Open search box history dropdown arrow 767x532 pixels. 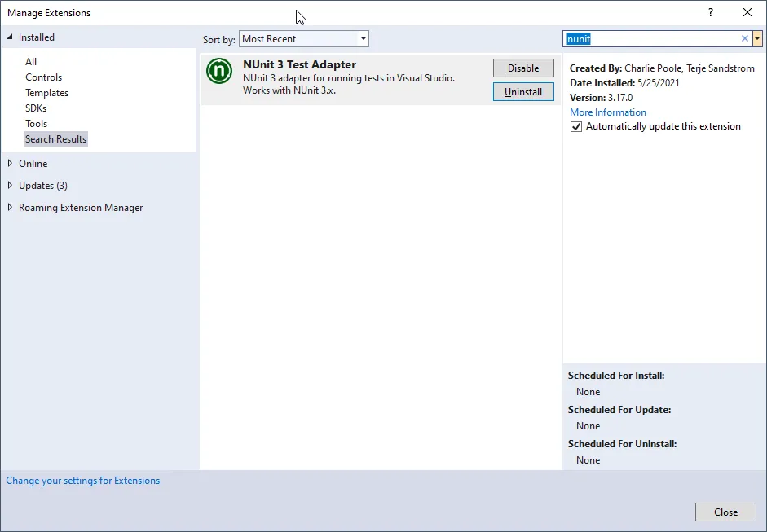757,38
